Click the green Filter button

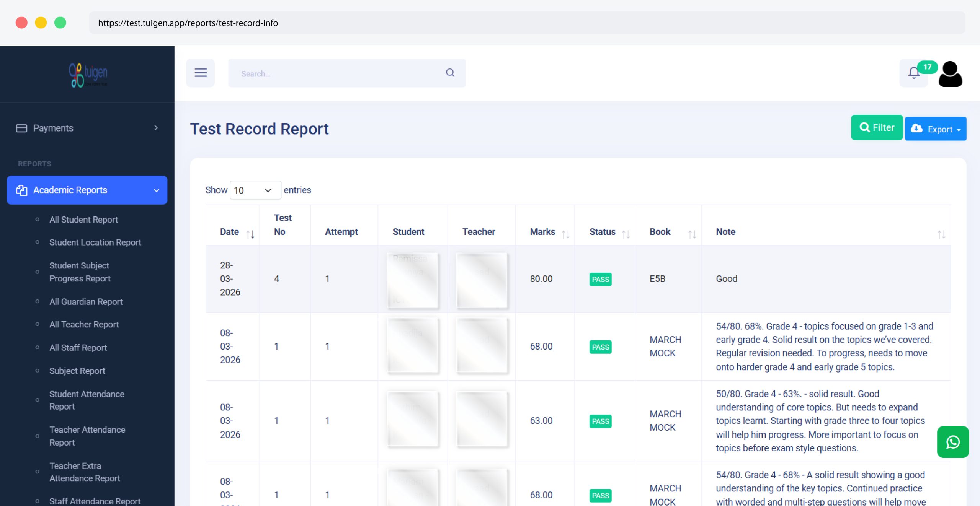coord(877,127)
